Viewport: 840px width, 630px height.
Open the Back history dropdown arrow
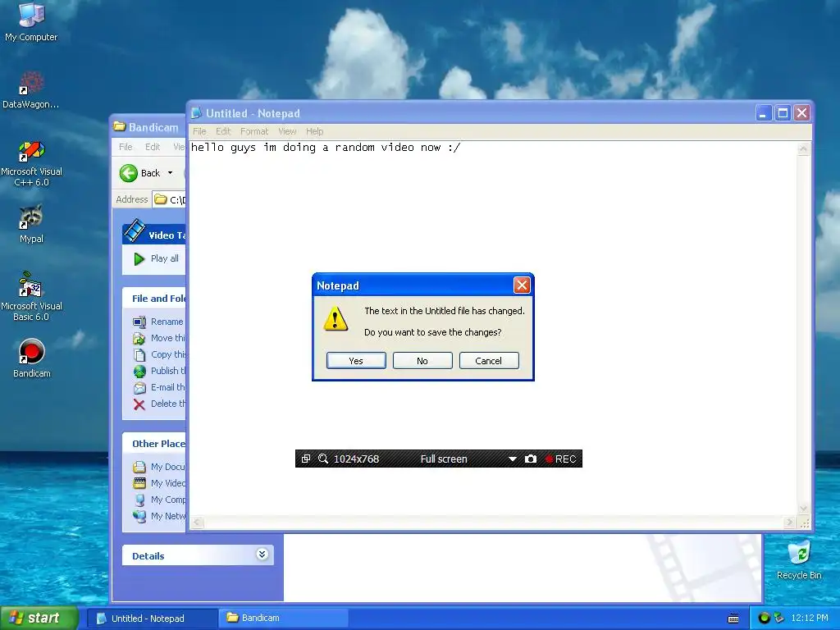coord(171,173)
